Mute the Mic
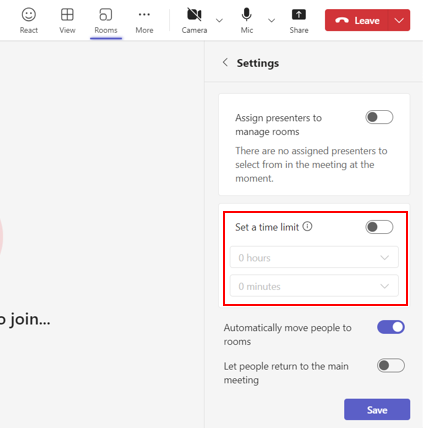 247,21
